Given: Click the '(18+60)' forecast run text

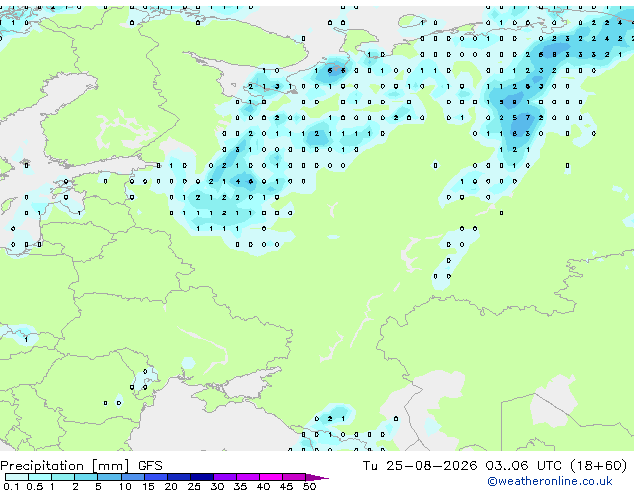Looking at the screenshot, I should [599, 466].
